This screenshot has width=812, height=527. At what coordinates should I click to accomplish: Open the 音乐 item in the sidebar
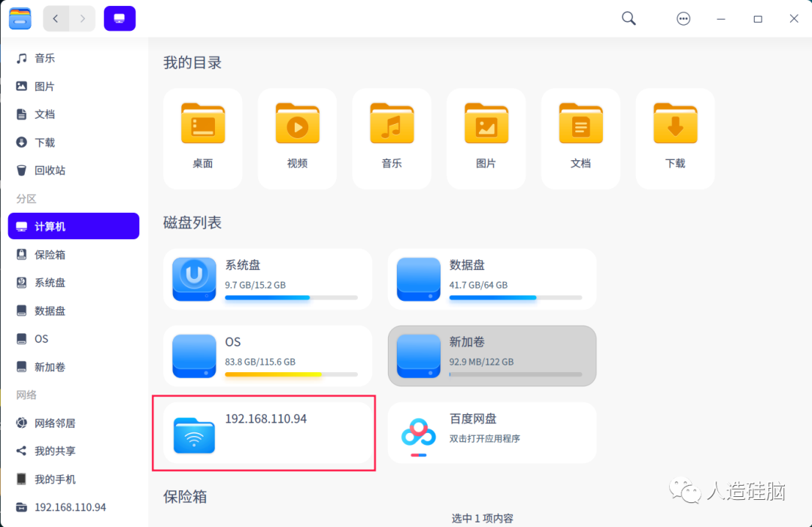tap(44, 58)
